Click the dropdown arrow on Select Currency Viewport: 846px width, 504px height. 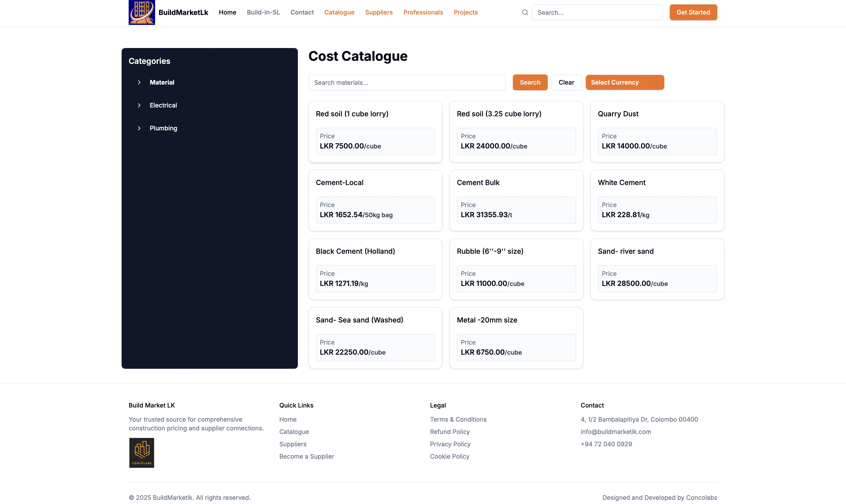[655, 82]
